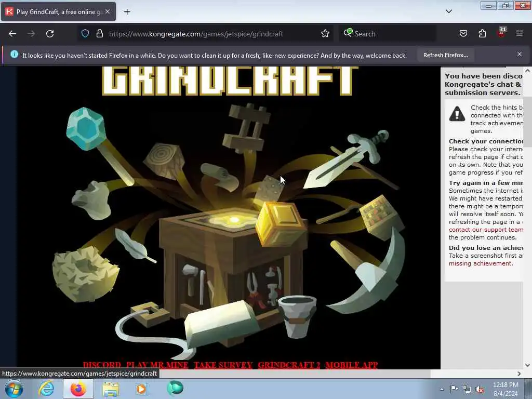Click the warning triangle icon in chat panel
532x399 pixels.
[x=457, y=114]
